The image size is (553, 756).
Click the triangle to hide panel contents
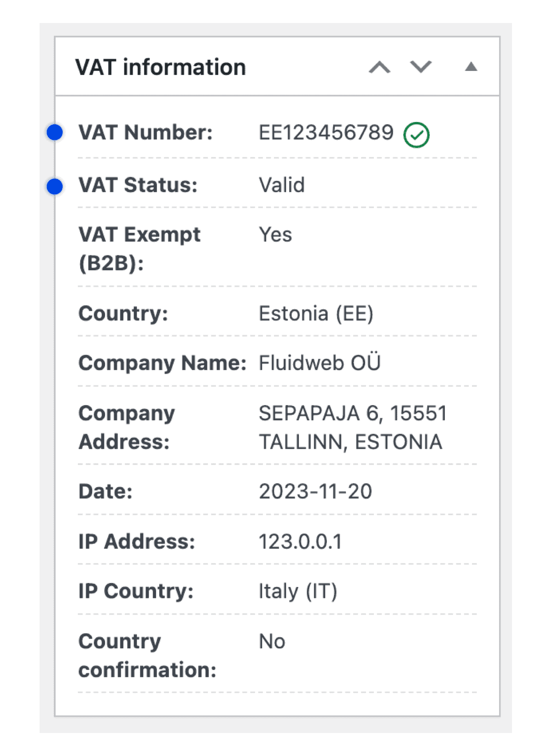point(472,66)
